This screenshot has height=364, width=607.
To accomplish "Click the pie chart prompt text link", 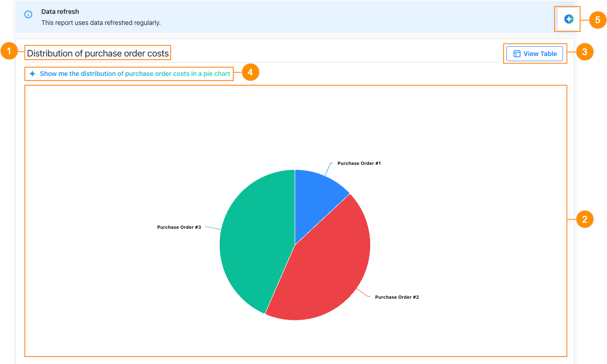I will (134, 74).
